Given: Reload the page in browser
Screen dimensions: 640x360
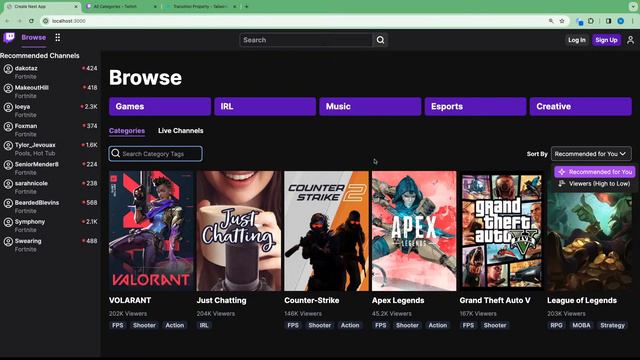Looking at the screenshot, I should (x=31, y=21).
